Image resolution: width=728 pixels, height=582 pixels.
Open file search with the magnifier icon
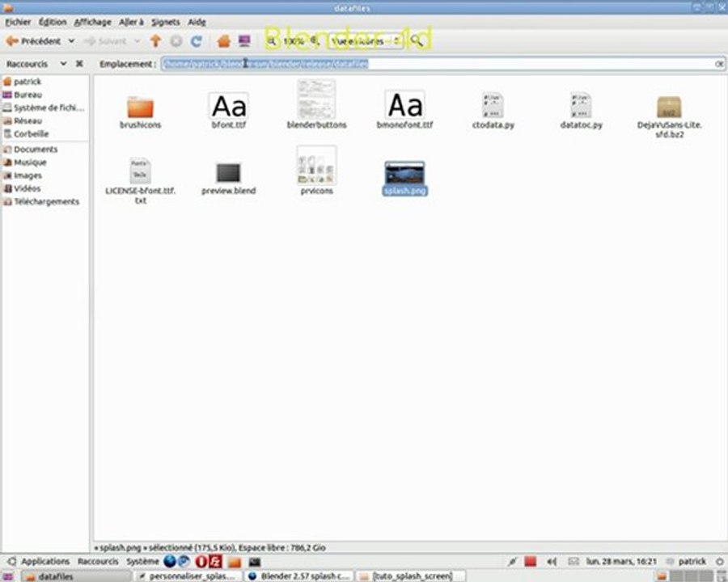[417, 41]
